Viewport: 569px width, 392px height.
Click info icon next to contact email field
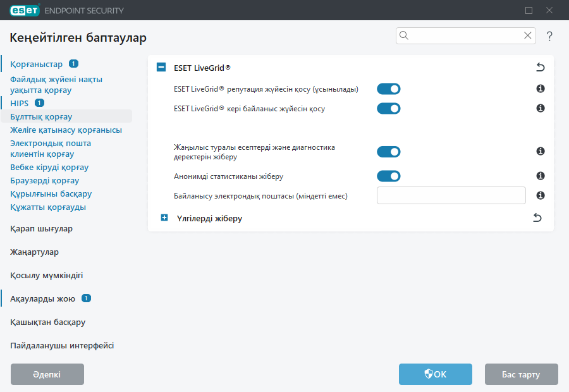click(541, 195)
